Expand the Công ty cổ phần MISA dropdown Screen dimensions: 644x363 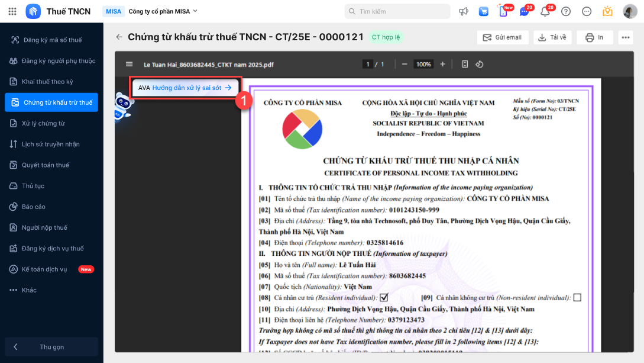pyautogui.click(x=163, y=11)
